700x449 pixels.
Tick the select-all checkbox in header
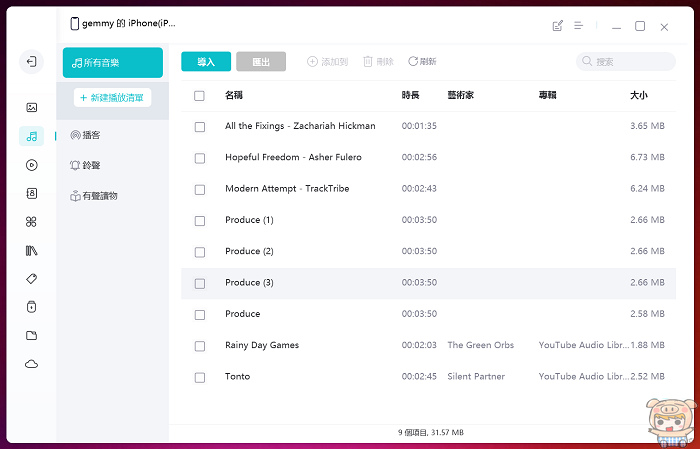(x=200, y=96)
